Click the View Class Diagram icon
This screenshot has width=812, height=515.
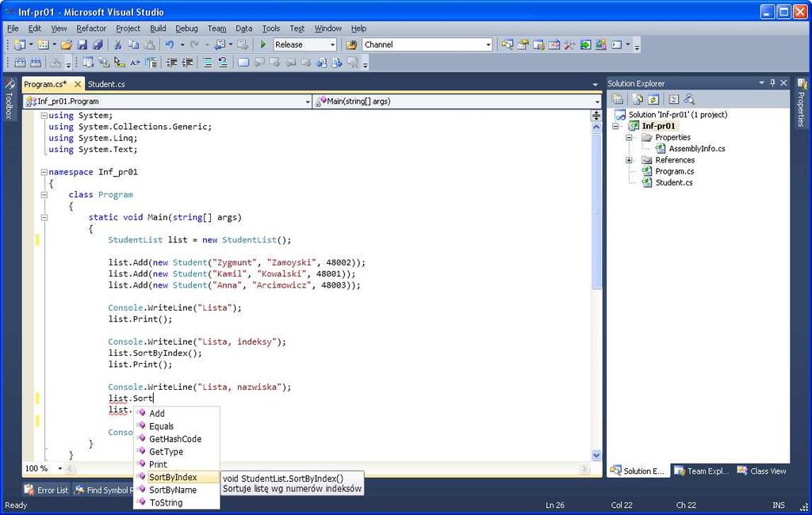click(689, 99)
